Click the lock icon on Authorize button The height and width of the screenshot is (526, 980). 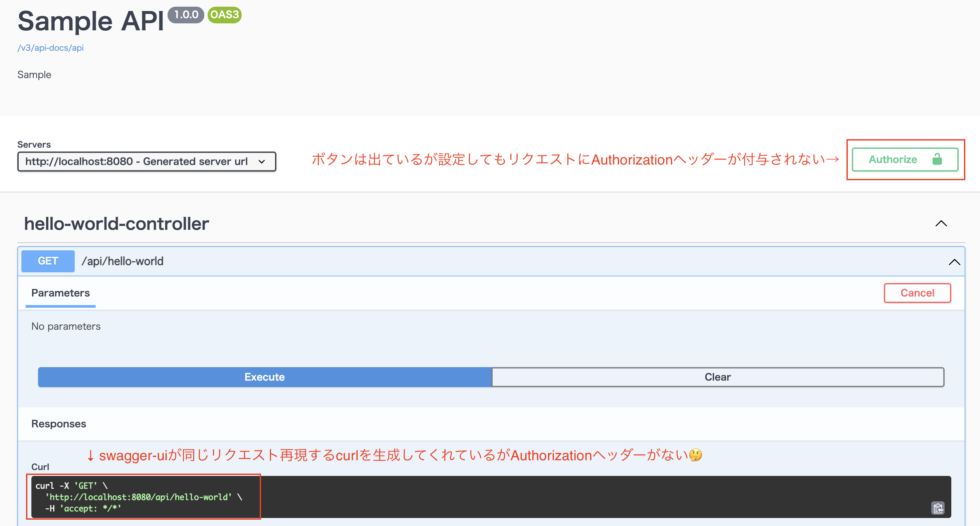point(938,159)
